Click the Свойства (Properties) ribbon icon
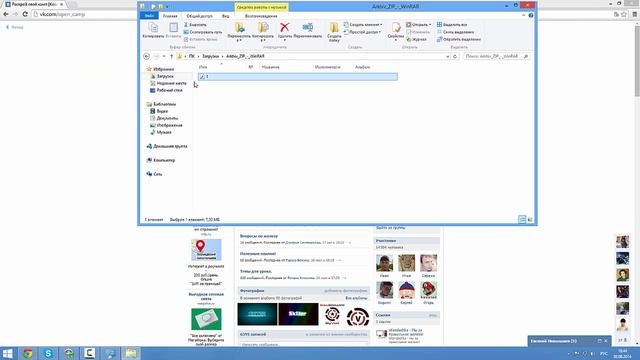This screenshot has width=640, height=360. (396, 31)
